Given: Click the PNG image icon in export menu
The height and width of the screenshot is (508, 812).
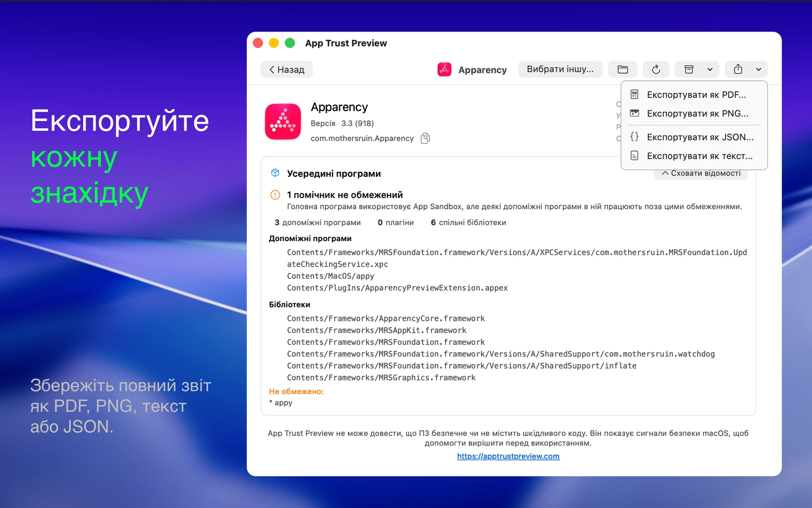Looking at the screenshot, I should coord(634,113).
